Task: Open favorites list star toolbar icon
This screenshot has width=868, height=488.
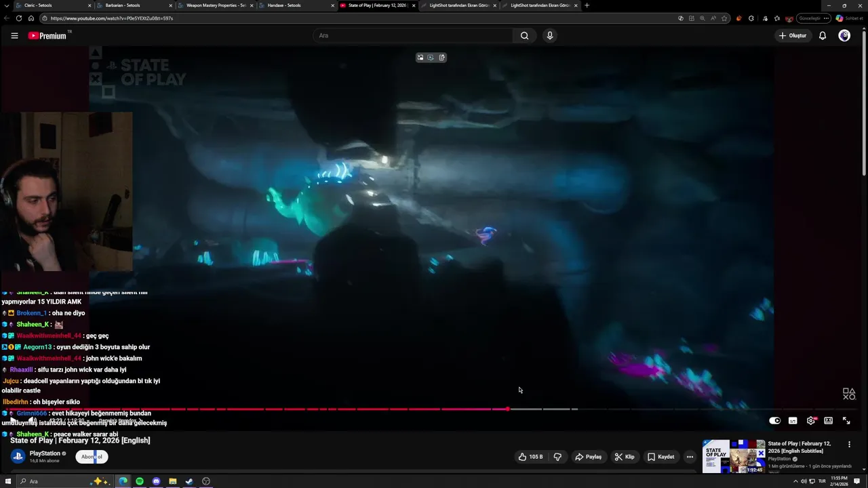Action: pos(777,18)
